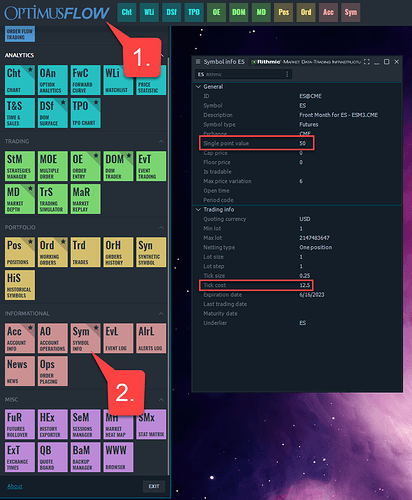
Task: Launch the StM Strategies Manager tile
Action: tap(20, 166)
